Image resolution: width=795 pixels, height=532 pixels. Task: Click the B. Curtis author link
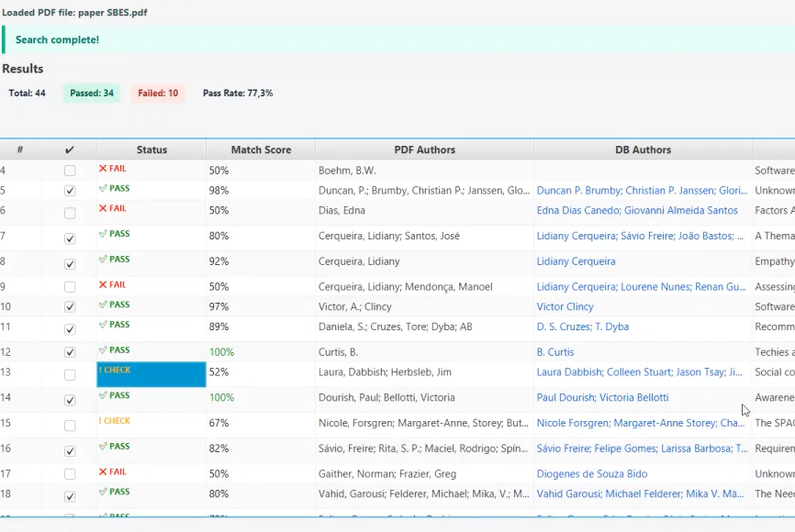tap(555, 352)
